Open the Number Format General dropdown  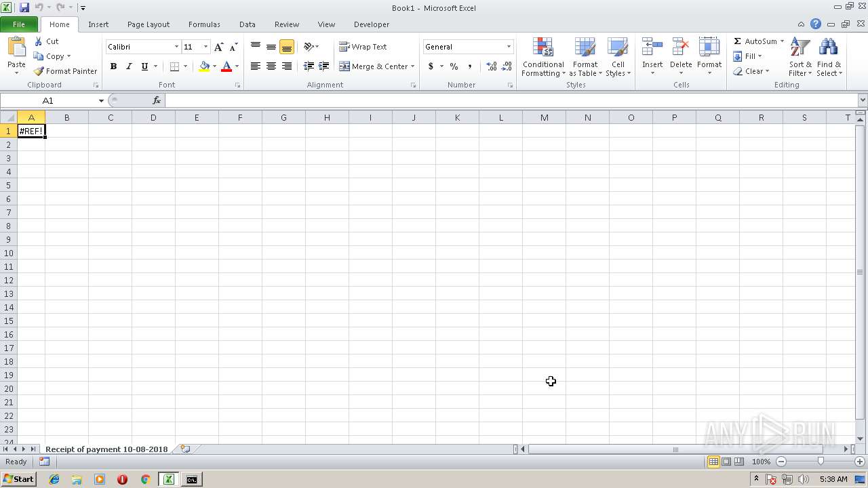[x=509, y=47]
